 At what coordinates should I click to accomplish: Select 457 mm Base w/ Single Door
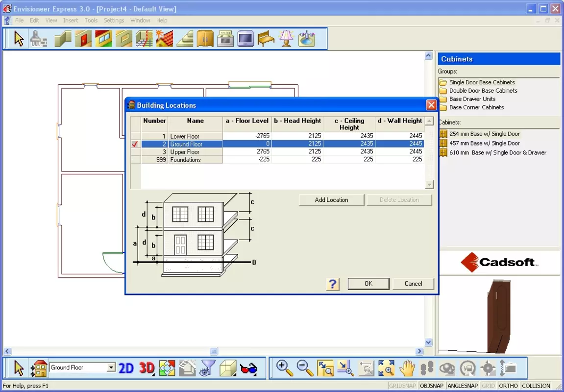click(x=480, y=143)
